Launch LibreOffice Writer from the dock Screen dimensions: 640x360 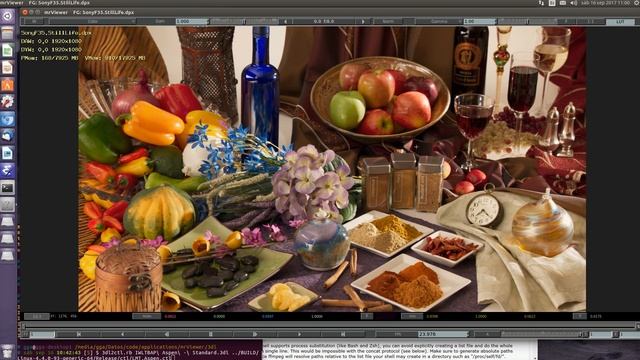7,153
